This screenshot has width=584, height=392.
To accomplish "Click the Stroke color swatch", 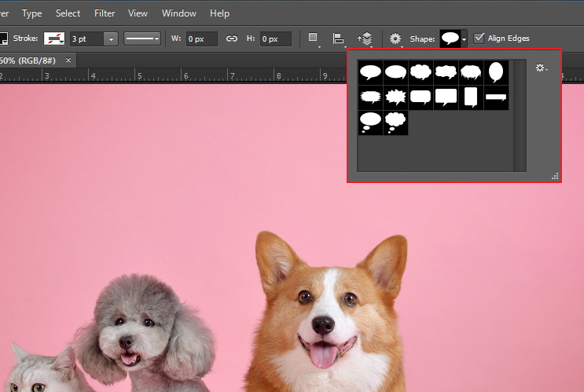I will [x=54, y=38].
